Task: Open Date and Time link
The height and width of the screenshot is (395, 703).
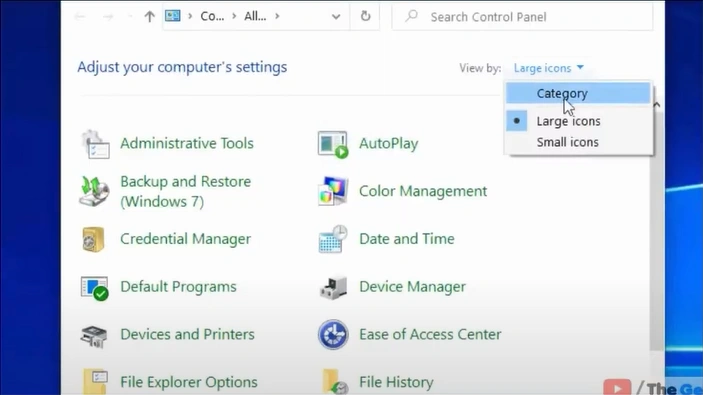Action: (407, 239)
